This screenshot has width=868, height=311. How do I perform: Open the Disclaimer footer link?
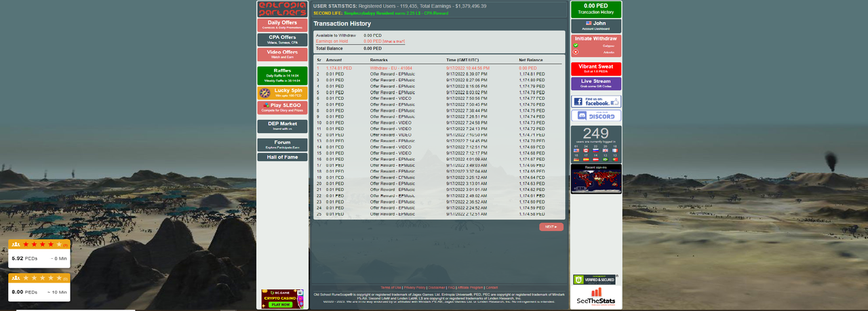[437, 288]
